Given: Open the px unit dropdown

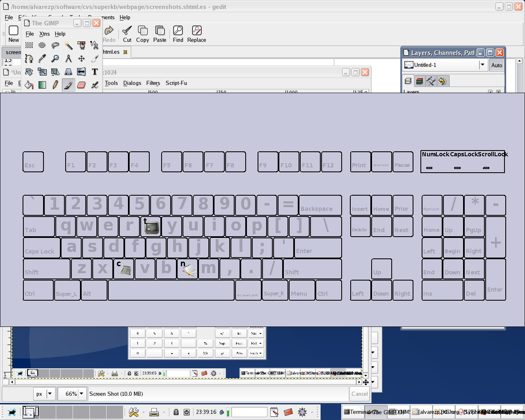Looking at the screenshot, I should [x=50, y=394].
